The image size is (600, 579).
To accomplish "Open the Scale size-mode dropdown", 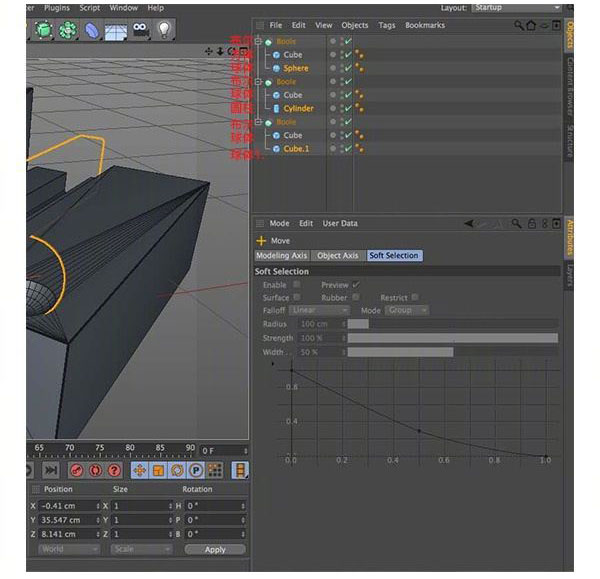I will coord(141,549).
